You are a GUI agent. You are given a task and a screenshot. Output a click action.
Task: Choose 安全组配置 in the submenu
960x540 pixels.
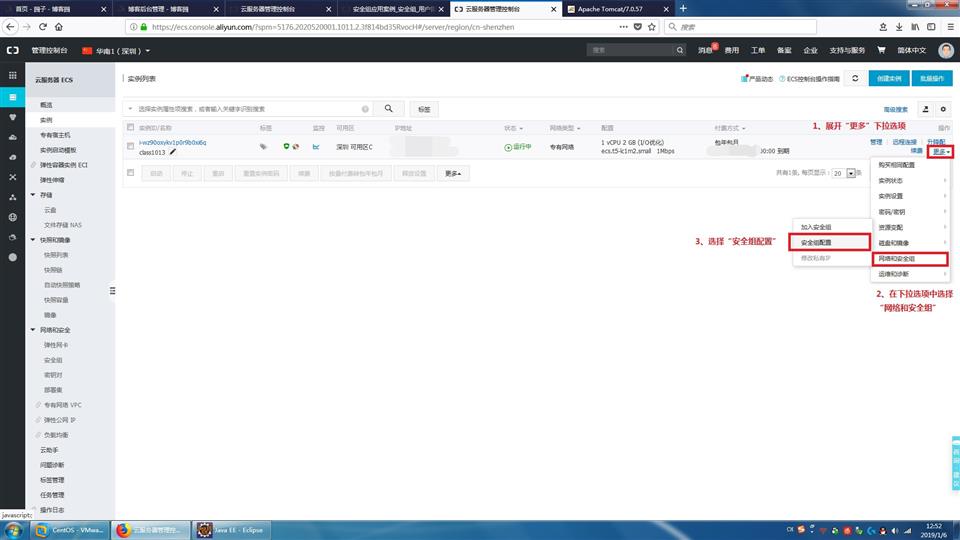[x=830, y=242]
